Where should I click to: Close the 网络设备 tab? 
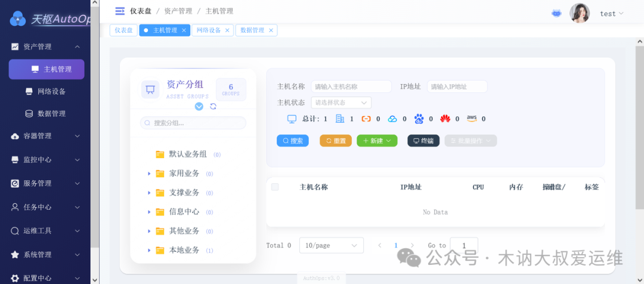pyautogui.click(x=227, y=30)
